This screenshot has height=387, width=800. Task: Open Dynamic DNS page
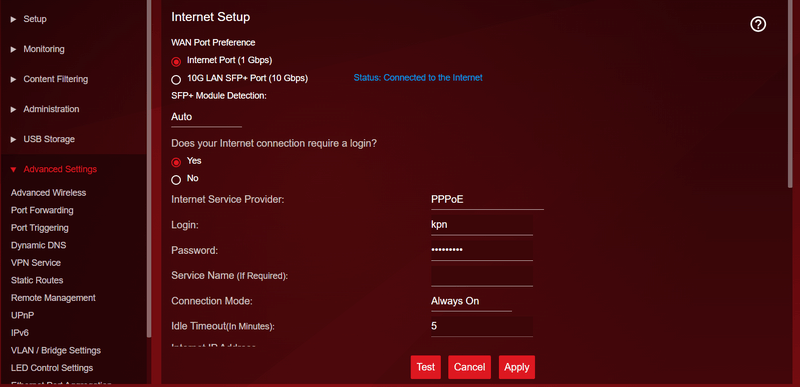point(38,245)
